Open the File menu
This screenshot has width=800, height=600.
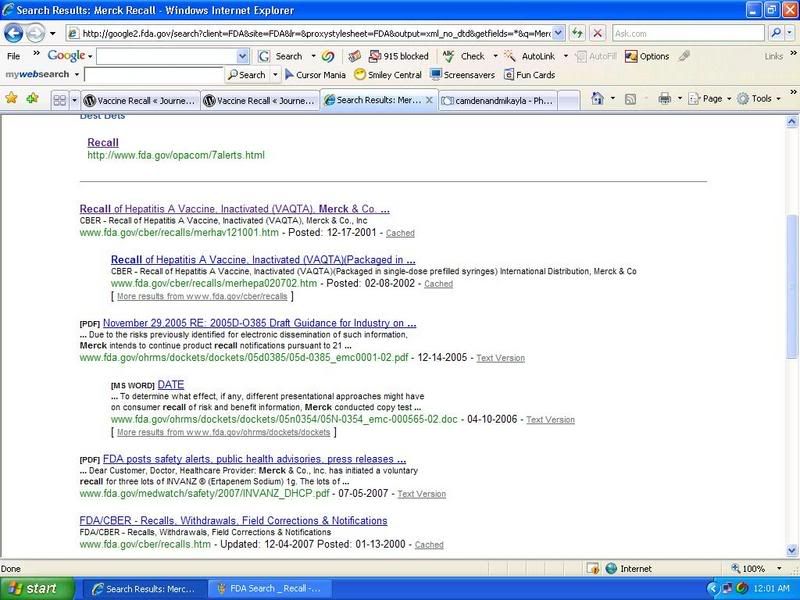14,56
